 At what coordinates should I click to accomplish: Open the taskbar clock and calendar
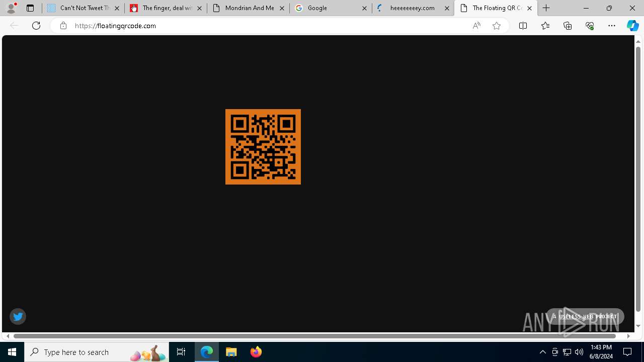[x=601, y=352]
